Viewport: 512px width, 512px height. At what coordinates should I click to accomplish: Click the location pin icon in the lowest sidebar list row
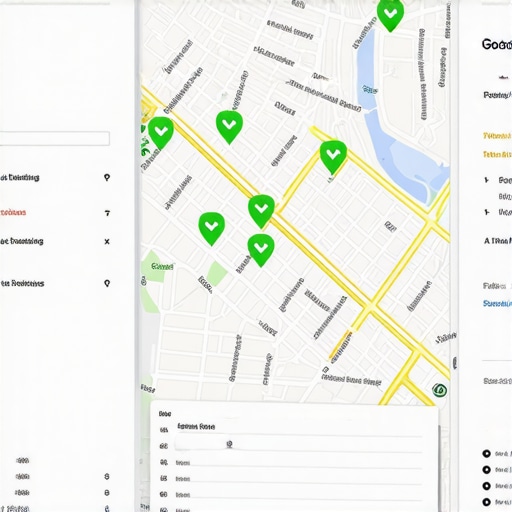107,283
